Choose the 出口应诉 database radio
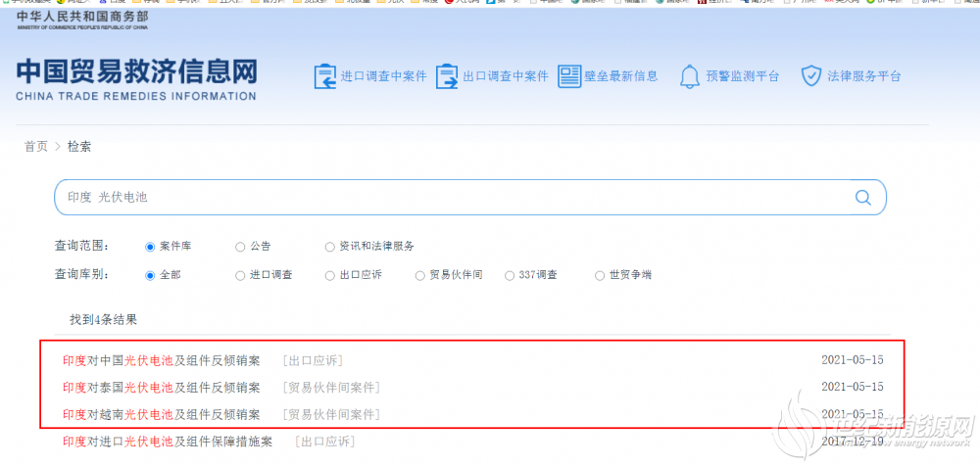This screenshot has width=980, height=466. pyautogui.click(x=330, y=275)
